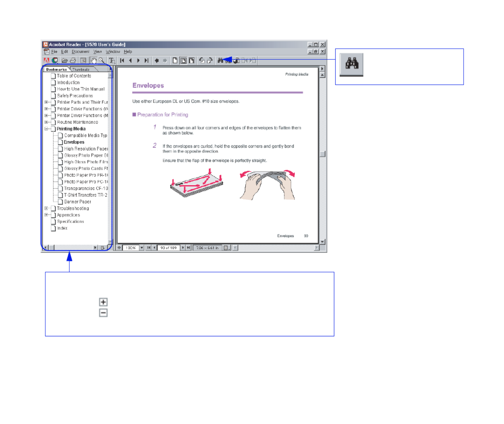
Task: Click the 90 of 189 page field
Action: (168, 248)
